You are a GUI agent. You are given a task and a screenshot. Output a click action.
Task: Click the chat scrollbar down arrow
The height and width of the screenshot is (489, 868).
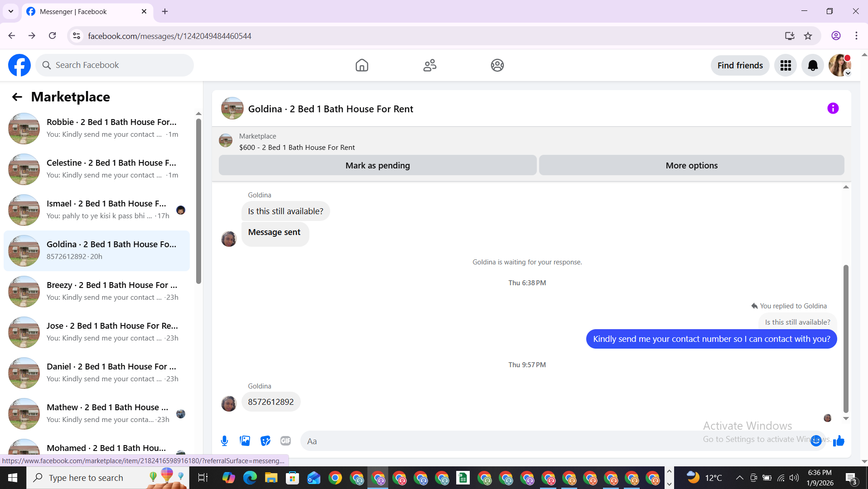846,419
